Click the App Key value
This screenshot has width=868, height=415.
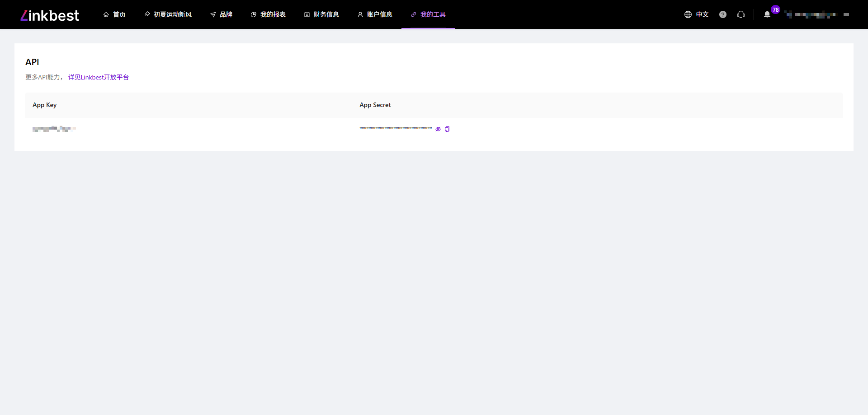(x=54, y=129)
